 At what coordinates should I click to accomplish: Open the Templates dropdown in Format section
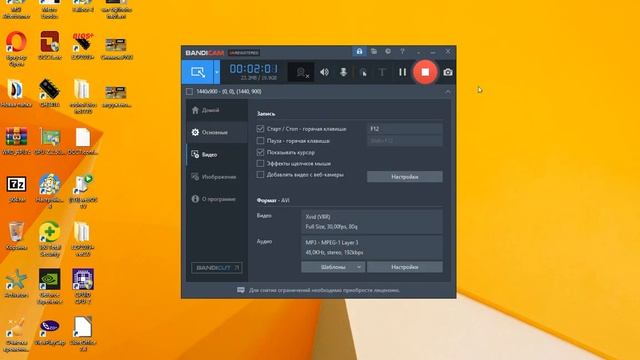333,267
